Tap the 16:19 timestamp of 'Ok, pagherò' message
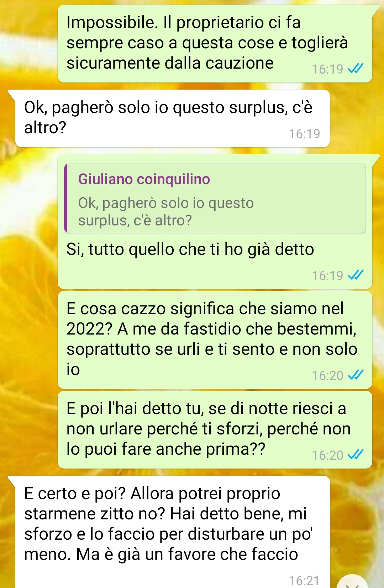 click(x=304, y=134)
